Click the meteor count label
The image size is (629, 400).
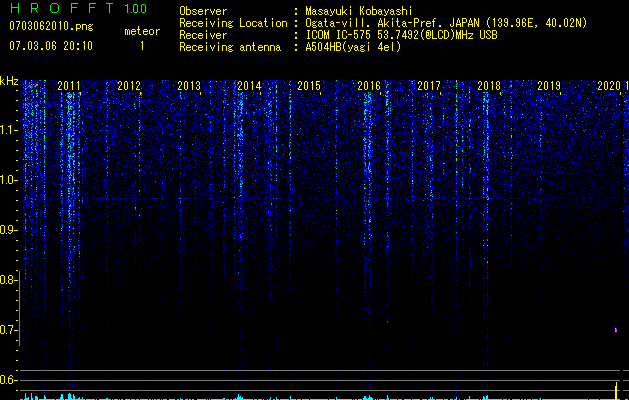[x=142, y=31]
